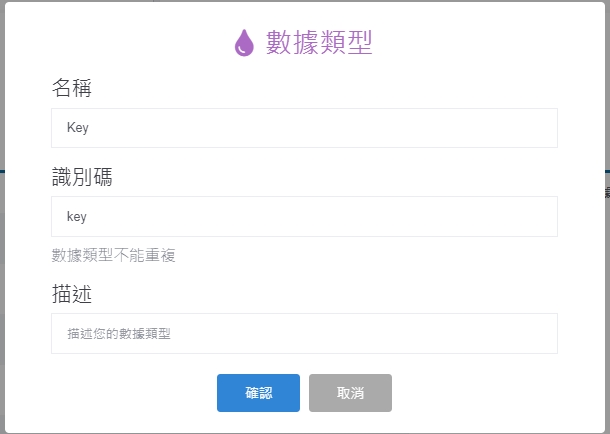Image resolution: width=610 pixels, height=434 pixels.
Task: Click the 名稱 label
Action: click(x=72, y=89)
